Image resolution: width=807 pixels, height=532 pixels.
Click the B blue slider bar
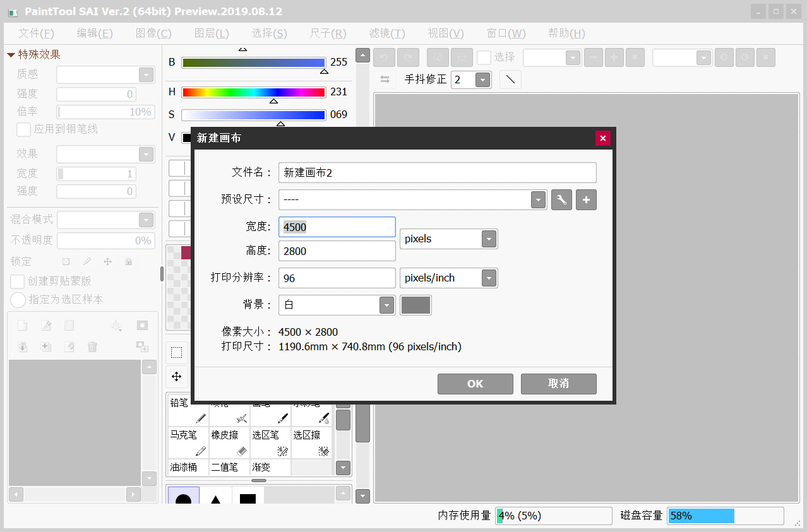(253, 62)
